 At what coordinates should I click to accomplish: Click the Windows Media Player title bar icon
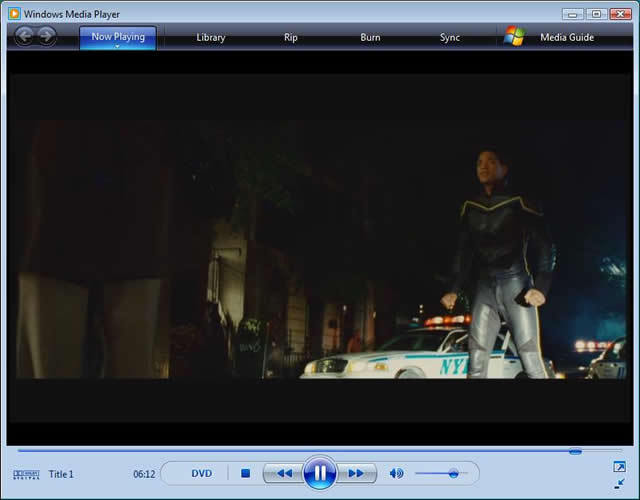click(14, 13)
